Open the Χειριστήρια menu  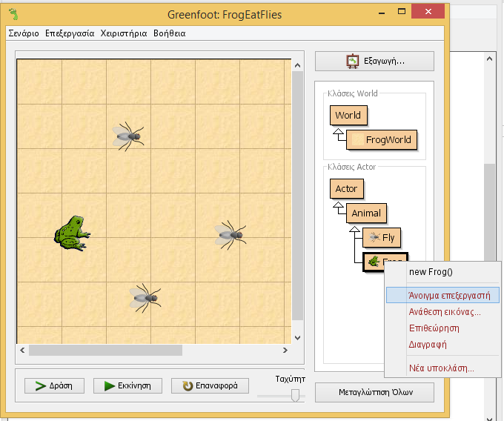[124, 33]
